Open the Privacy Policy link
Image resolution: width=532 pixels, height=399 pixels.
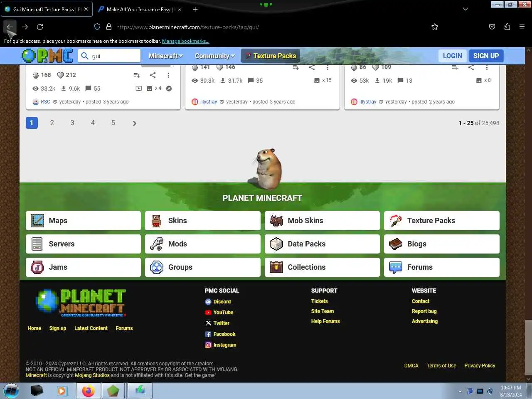pyautogui.click(x=480, y=366)
